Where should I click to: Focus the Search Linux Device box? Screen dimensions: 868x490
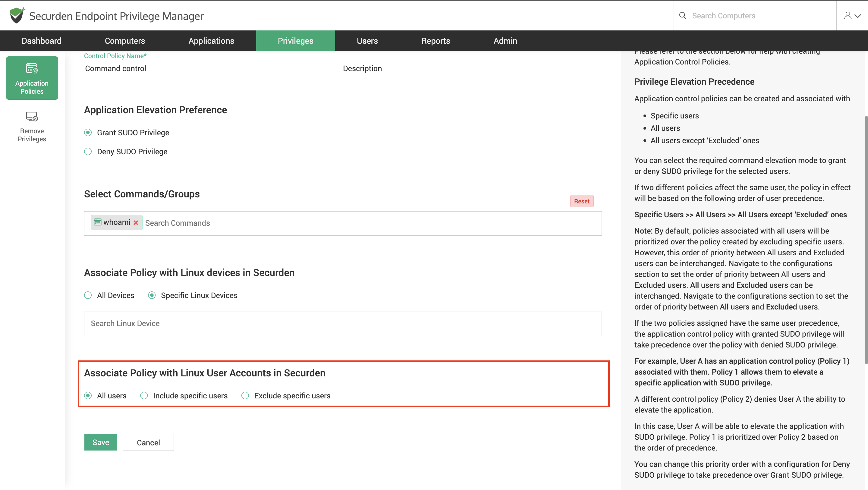pyautogui.click(x=343, y=324)
